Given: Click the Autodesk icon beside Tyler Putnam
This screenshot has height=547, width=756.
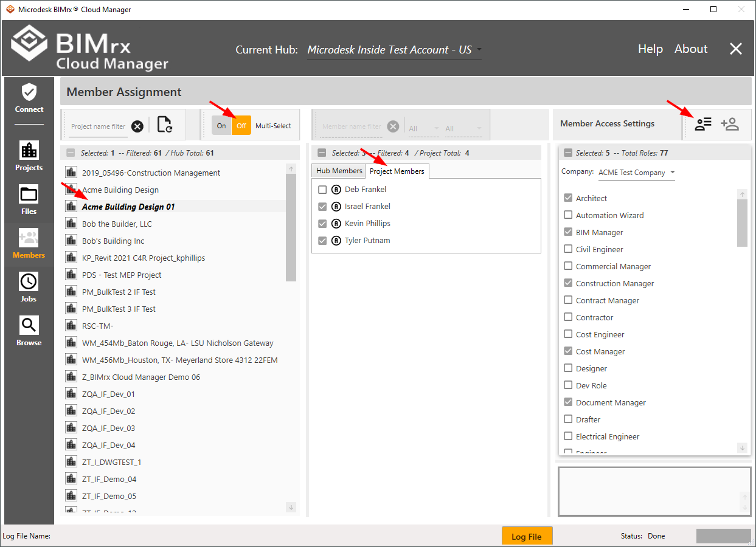Looking at the screenshot, I should [336, 241].
